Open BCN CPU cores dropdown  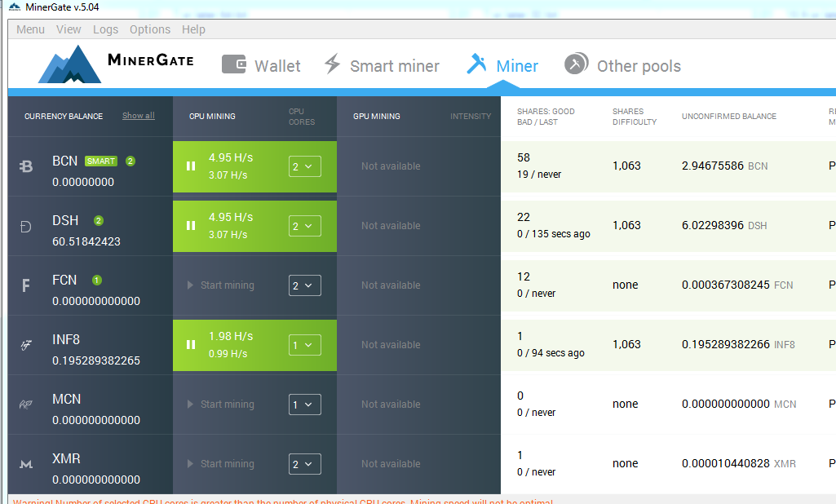(305, 166)
